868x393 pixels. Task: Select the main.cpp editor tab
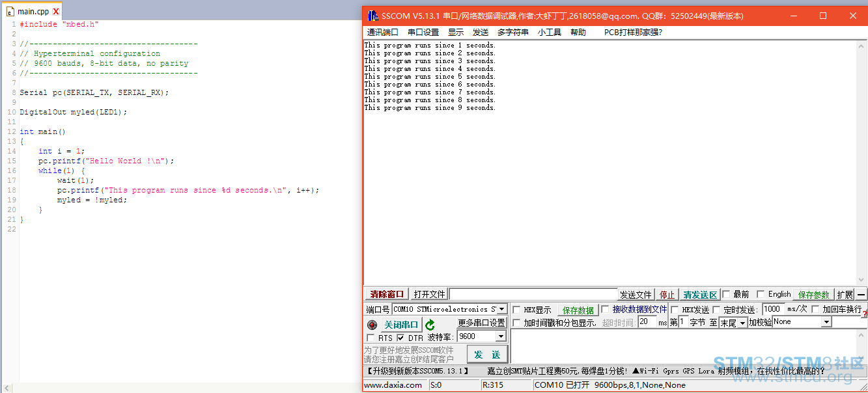(x=33, y=12)
